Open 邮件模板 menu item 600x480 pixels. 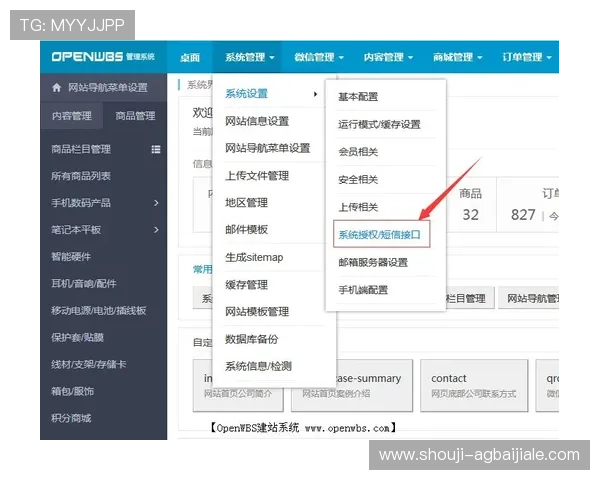pos(246,230)
